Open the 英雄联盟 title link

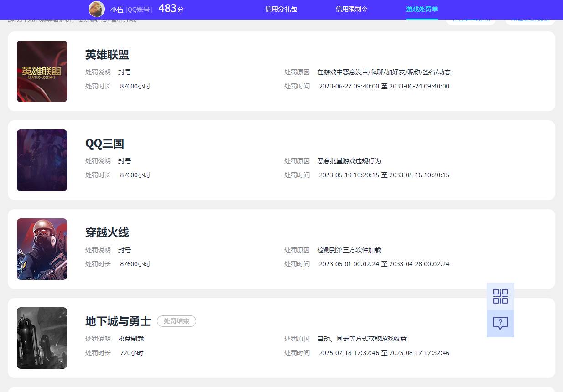[x=107, y=55]
